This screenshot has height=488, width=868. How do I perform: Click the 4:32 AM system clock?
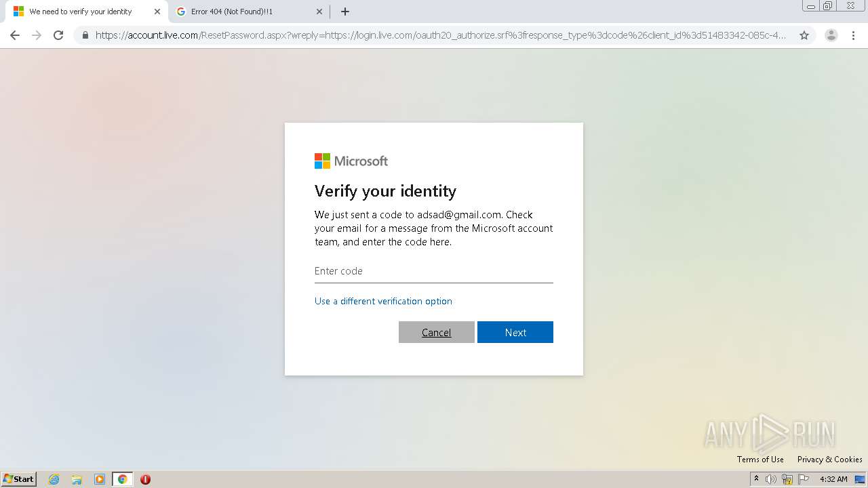[833, 479]
